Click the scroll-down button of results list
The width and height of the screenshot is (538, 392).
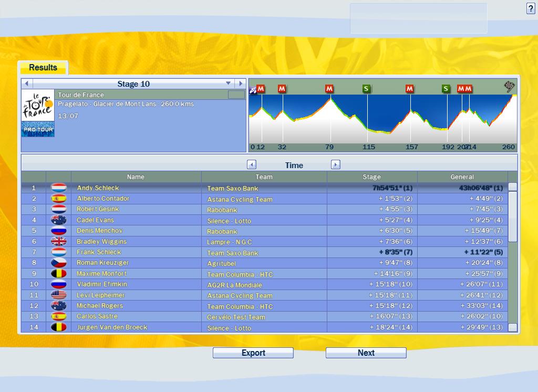[x=513, y=327]
